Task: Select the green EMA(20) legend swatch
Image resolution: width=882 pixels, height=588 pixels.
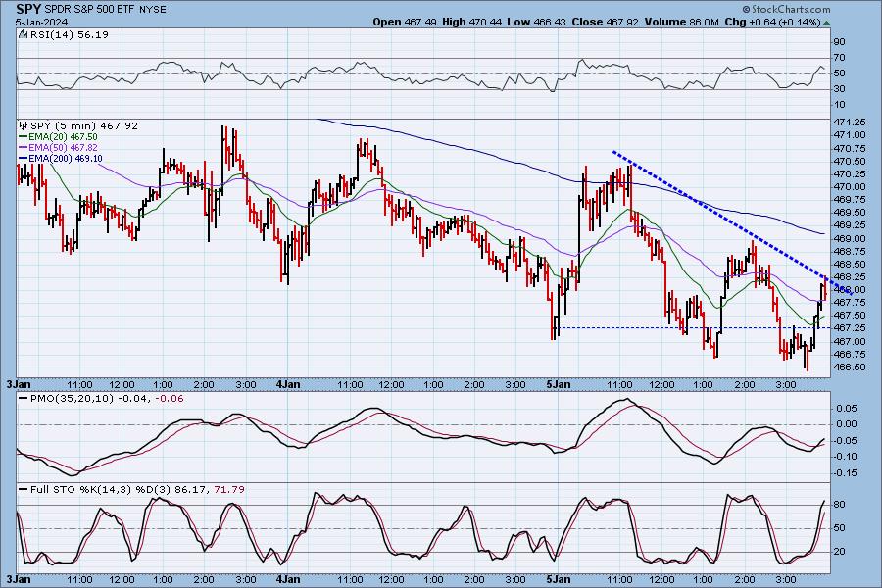Action: click(x=24, y=137)
